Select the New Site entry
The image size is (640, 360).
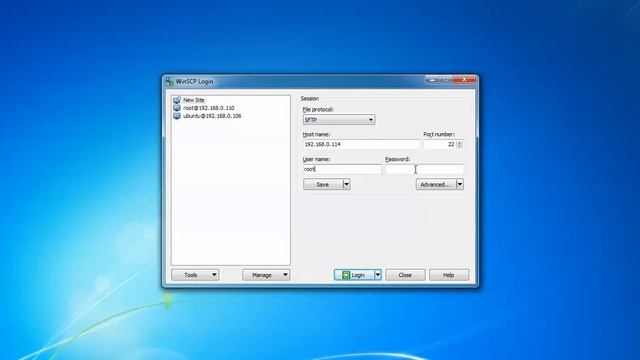click(x=193, y=100)
